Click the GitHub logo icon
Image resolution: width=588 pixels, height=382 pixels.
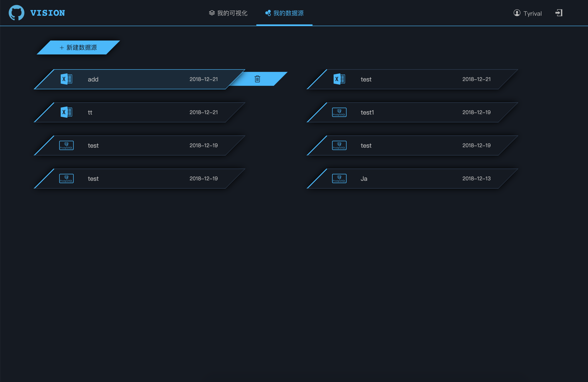click(x=17, y=13)
